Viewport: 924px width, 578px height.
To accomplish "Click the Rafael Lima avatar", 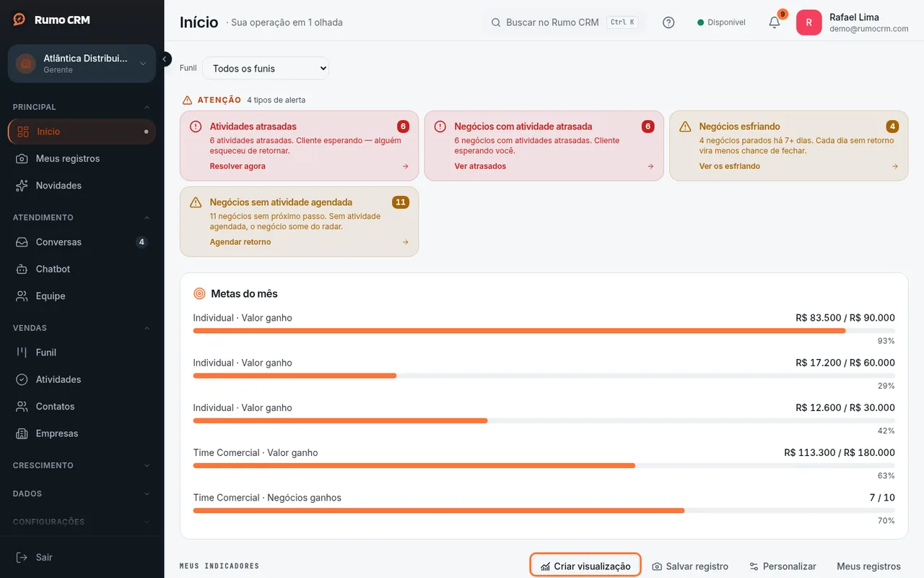I will point(808,22).
